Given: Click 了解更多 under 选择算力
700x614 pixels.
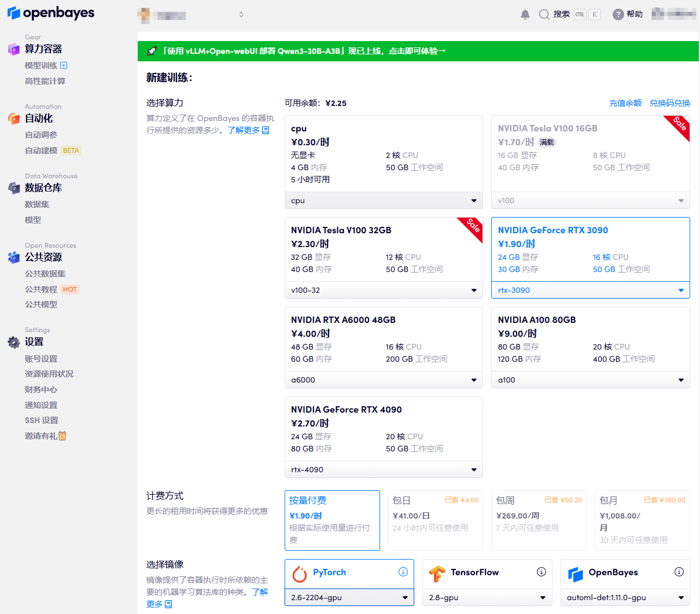Looking at the screenshot, I should 244,130.
